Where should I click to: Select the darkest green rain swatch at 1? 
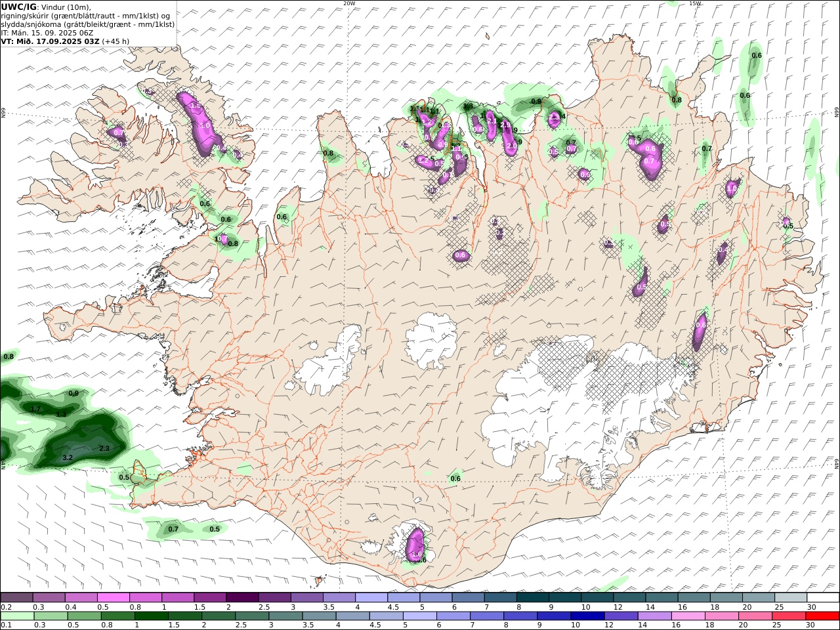pos(152,616)
